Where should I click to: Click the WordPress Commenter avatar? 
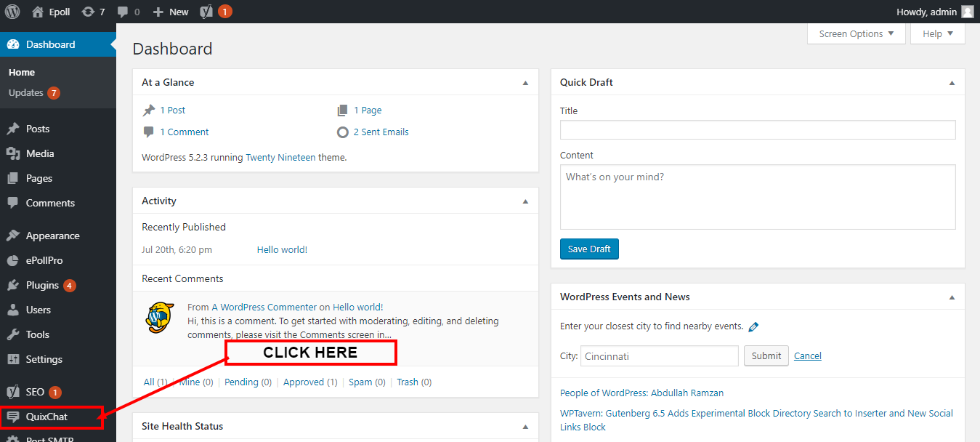160,316
